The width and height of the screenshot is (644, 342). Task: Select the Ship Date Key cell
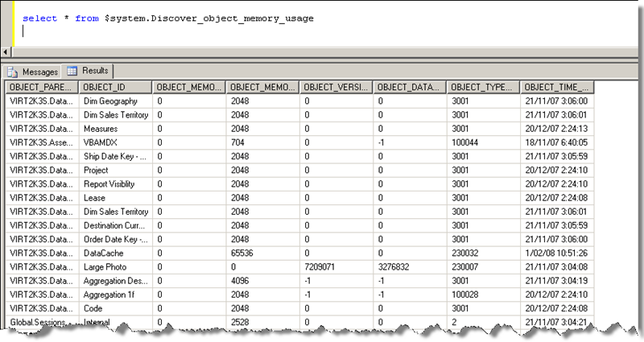click(115, 156)
